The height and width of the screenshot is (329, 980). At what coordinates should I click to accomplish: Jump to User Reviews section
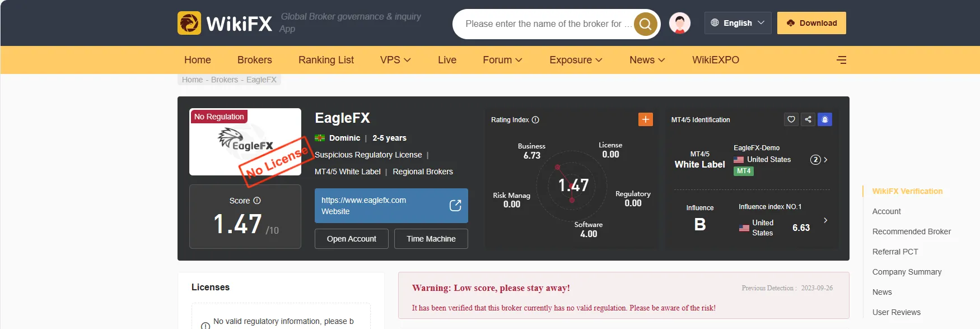pos(896,312)
